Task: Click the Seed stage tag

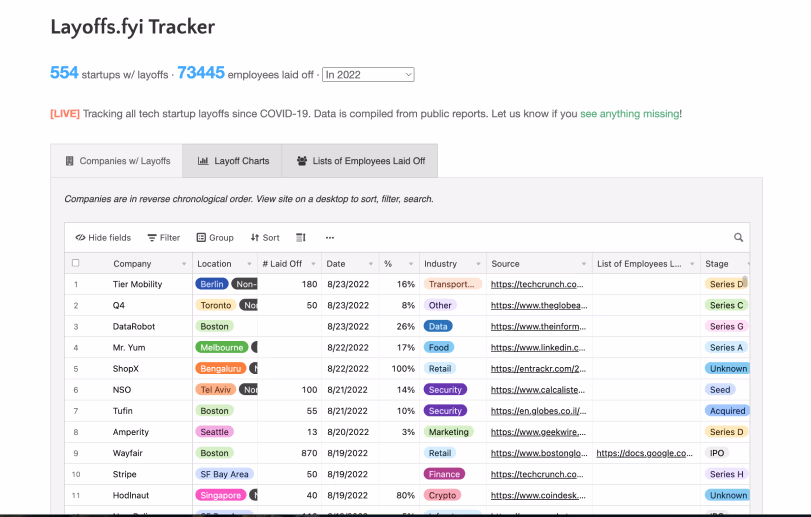Action: pyautogui.click(x=720, y=390)
